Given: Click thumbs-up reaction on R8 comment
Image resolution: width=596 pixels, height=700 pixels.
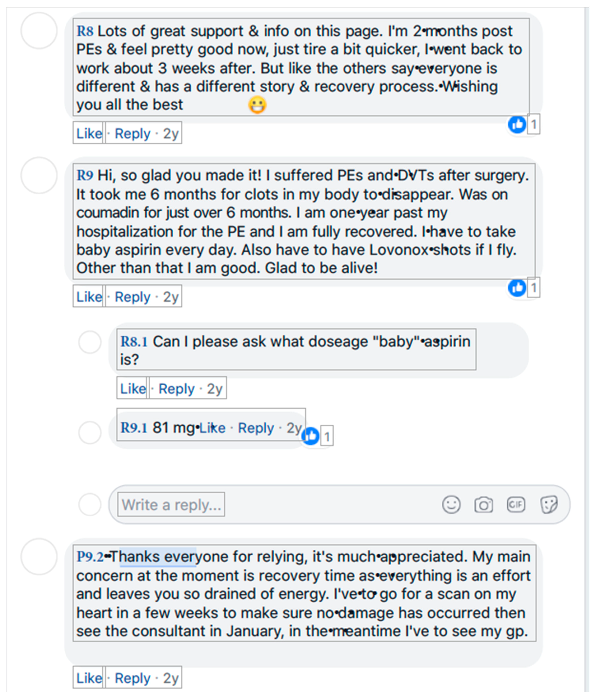Looking at the screenshot, I should (x=517, y=125).
